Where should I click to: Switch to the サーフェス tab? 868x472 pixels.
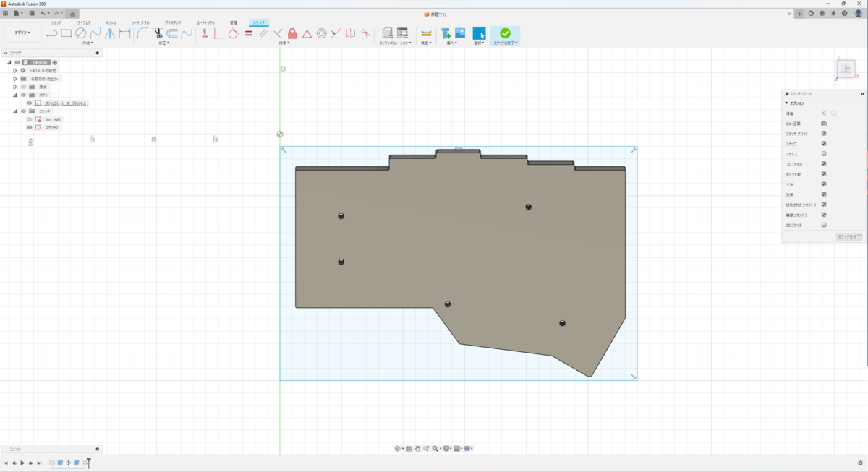(x=84, y=23)
